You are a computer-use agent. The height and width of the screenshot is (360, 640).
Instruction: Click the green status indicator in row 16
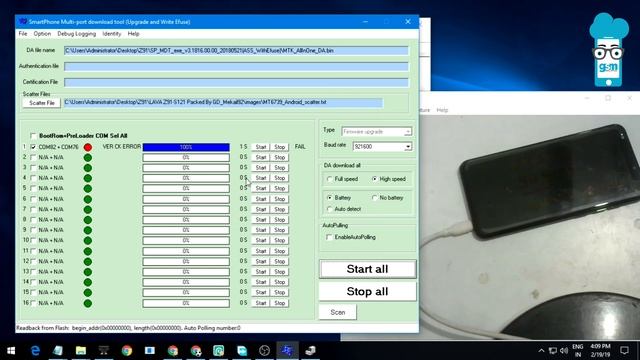coord(88,303)
